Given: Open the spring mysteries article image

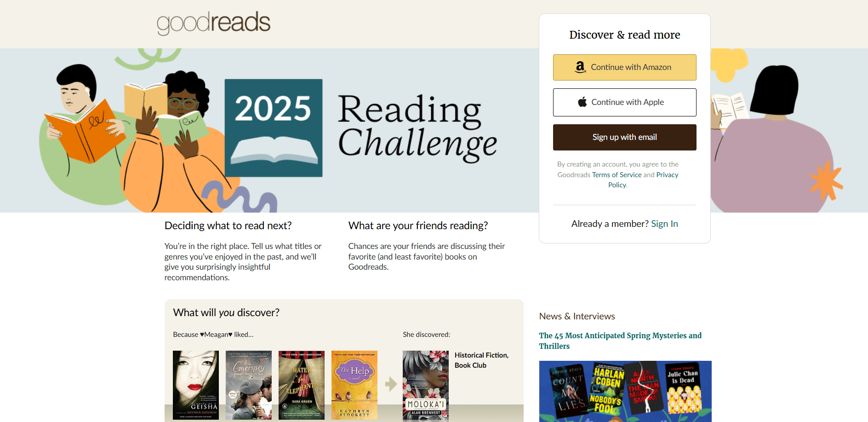Looking at the screenshot, I should [625, 391].
